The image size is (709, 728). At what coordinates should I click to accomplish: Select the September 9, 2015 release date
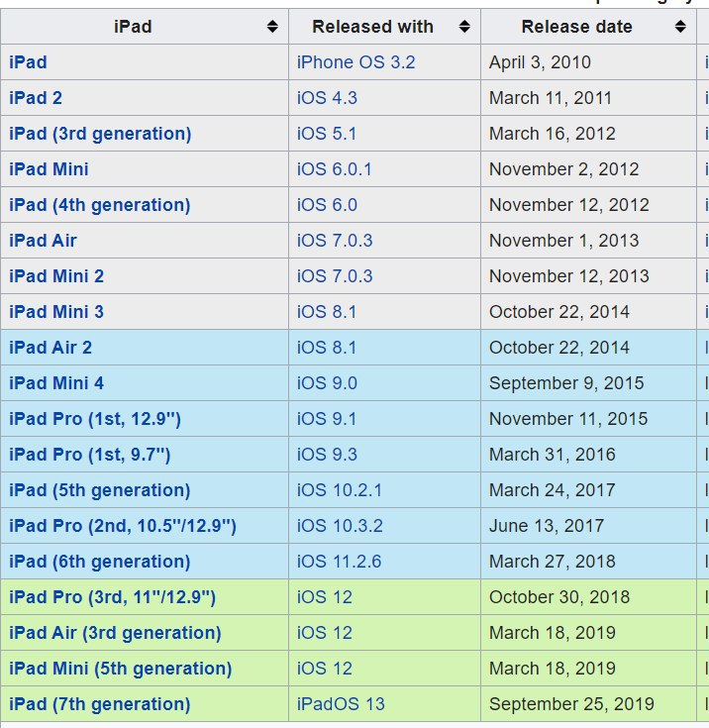tap(566, 383)
